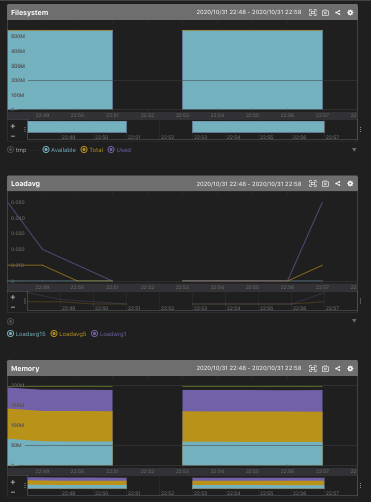Zoom out Loadavg range with minus icon
The height and width of the screenshot is (502, 371).
click(x=13, y=307)
